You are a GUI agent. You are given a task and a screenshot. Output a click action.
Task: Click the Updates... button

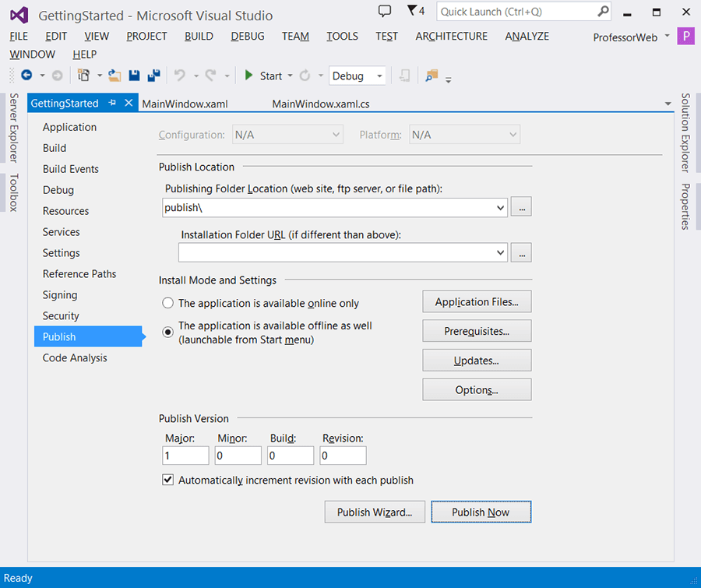click(x=477, y=361)
